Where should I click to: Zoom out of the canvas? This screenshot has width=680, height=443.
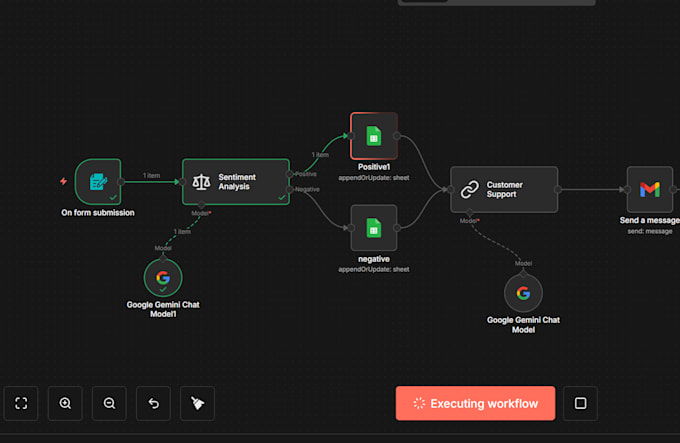[x=109, y=403]
